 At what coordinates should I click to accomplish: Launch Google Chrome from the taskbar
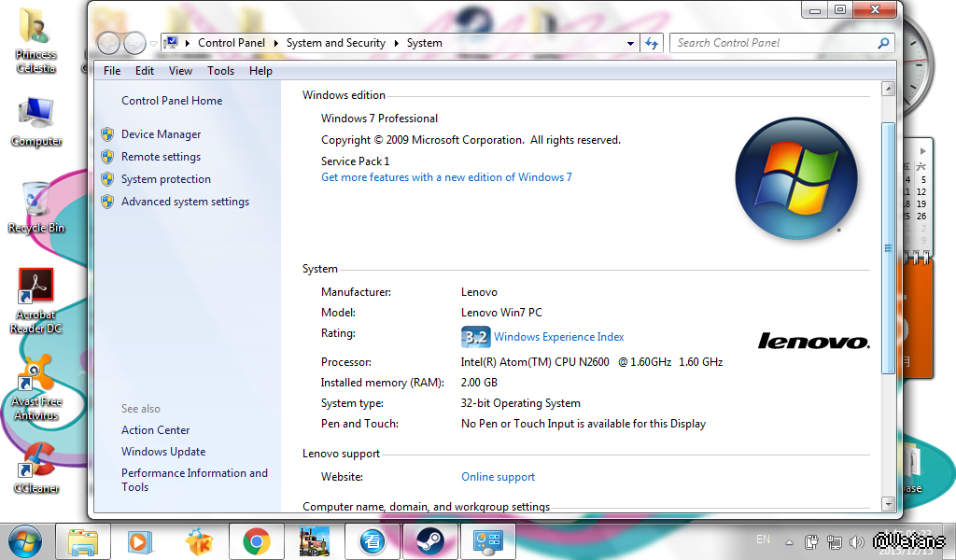[x=257, y=541]
